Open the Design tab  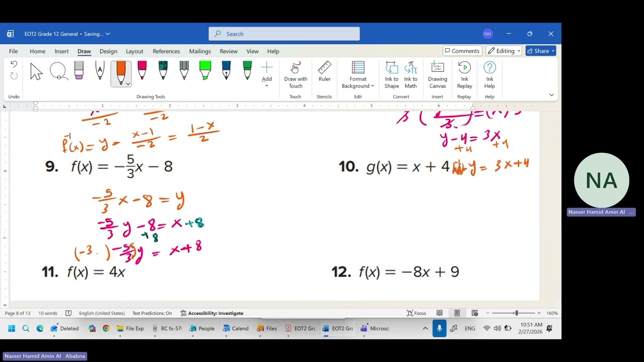pos(108,51)
